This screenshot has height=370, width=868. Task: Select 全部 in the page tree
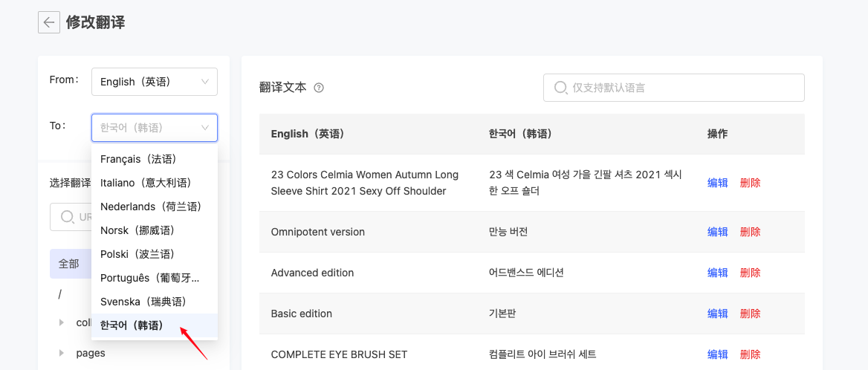coord(69,264)
